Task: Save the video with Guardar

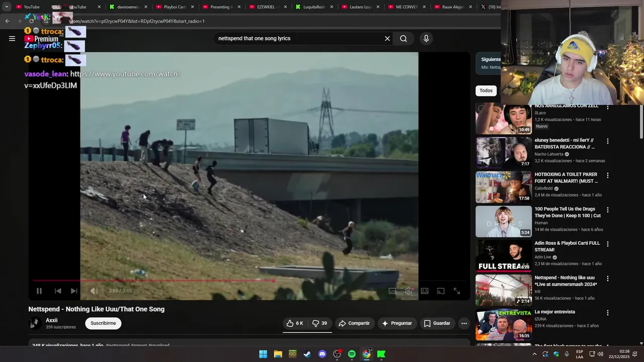Action: pyautogui.click(x=437, y=323)
